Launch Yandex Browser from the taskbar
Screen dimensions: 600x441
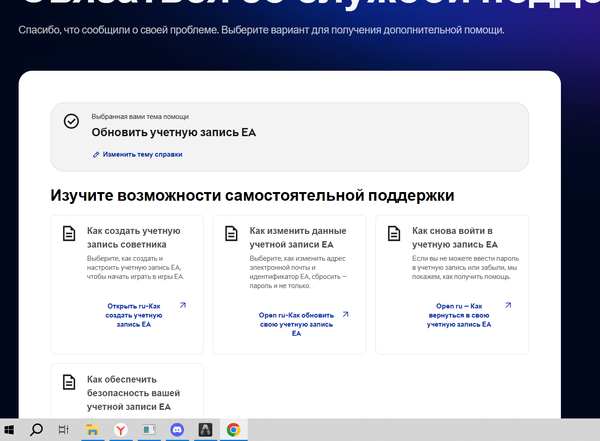[x=121, y=430]
